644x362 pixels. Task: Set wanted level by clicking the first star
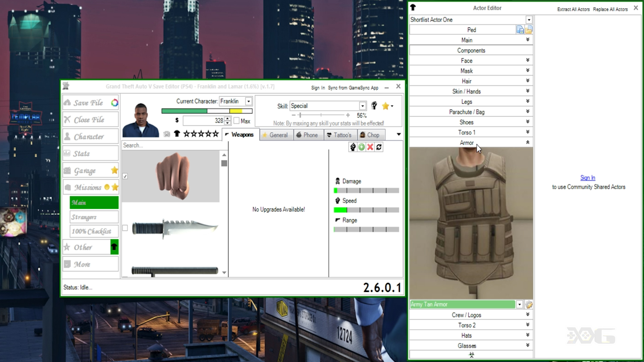pos(186,134)
